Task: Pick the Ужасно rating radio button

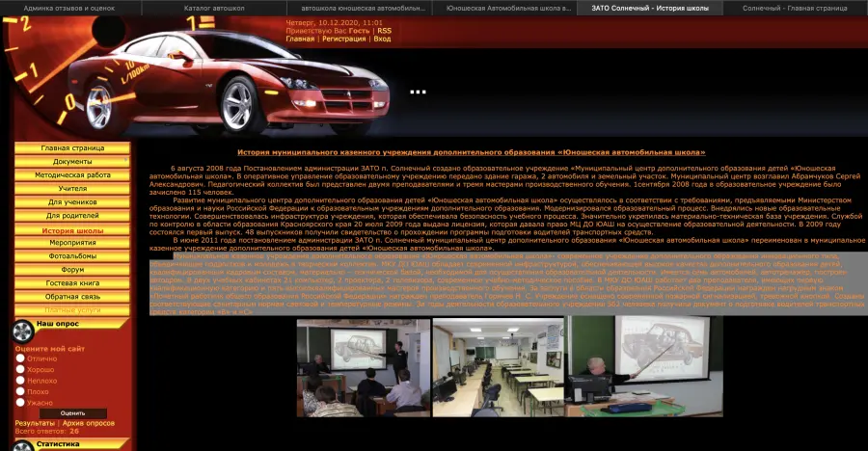Action: point(21,402)
